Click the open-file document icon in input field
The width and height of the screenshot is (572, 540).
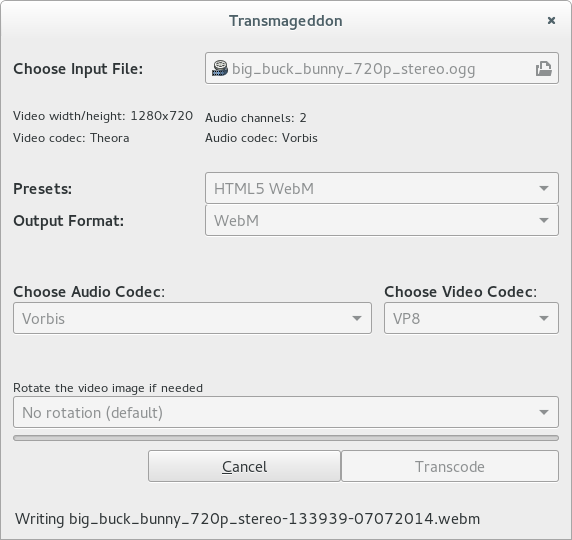(544, 68)
